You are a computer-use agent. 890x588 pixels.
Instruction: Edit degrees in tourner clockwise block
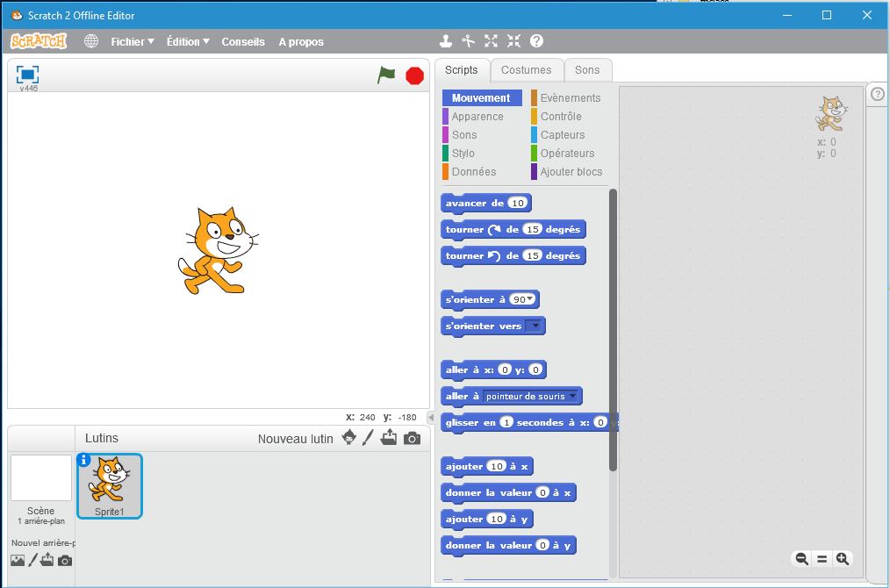point(532,229)
